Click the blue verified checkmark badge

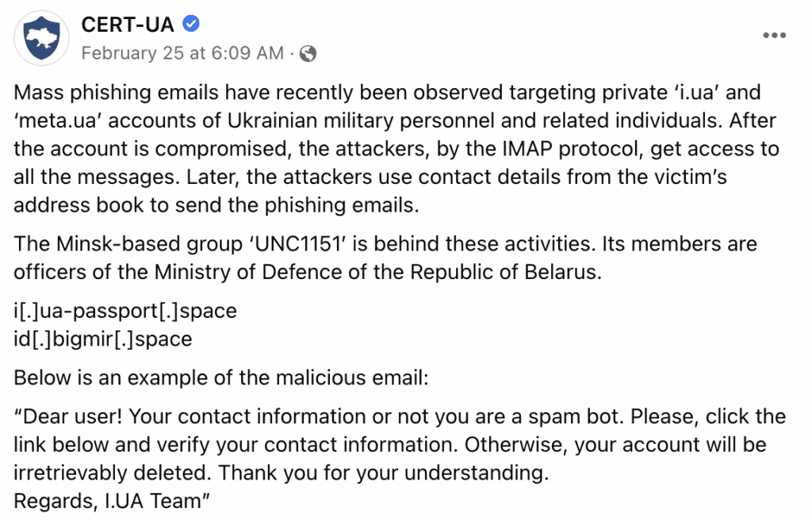(x=191, y=24)
